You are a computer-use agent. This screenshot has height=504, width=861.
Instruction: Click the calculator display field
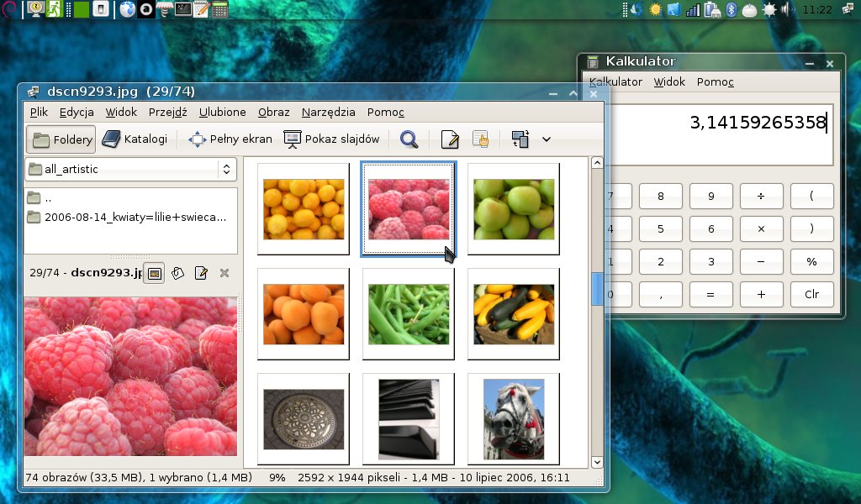[721, 135]
